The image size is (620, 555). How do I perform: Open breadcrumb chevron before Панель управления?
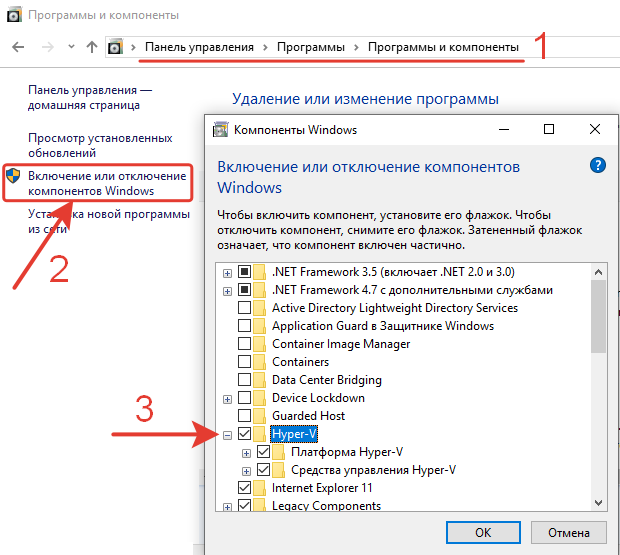pyautogui.click(x=133, y=47)
